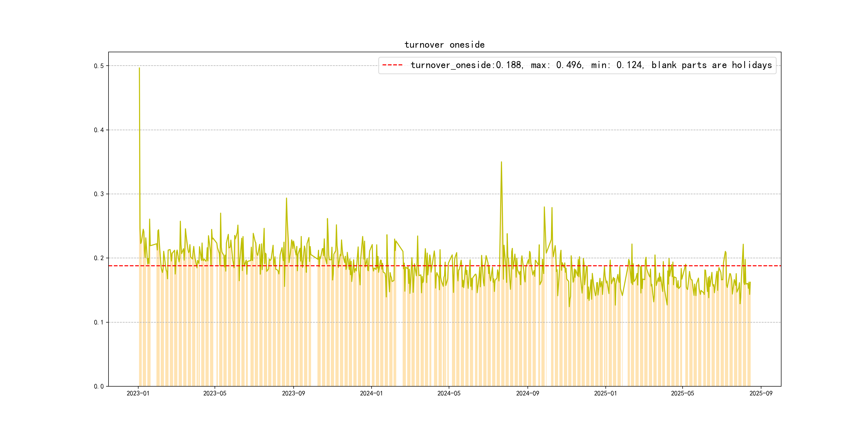This screenshot has width=868, height=434.
Task: Click the 0.2 y-axis tick label
Action: [x=99, y=258]
